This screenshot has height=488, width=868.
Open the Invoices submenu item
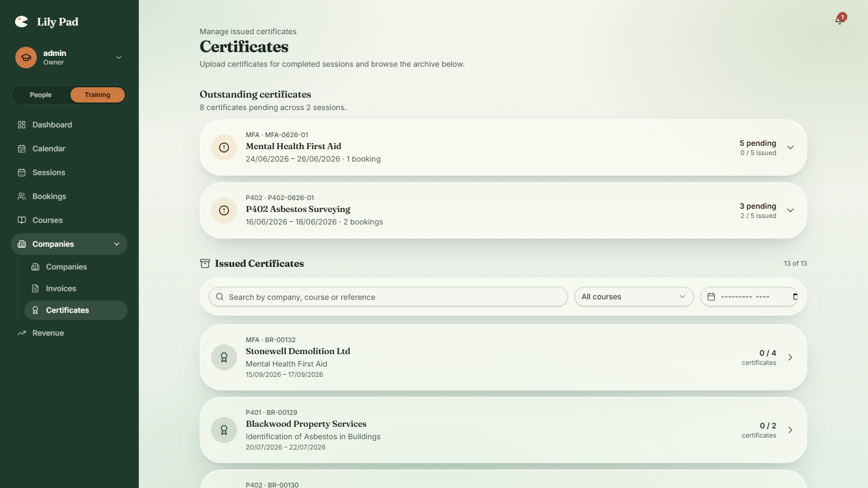click(76, 288)
